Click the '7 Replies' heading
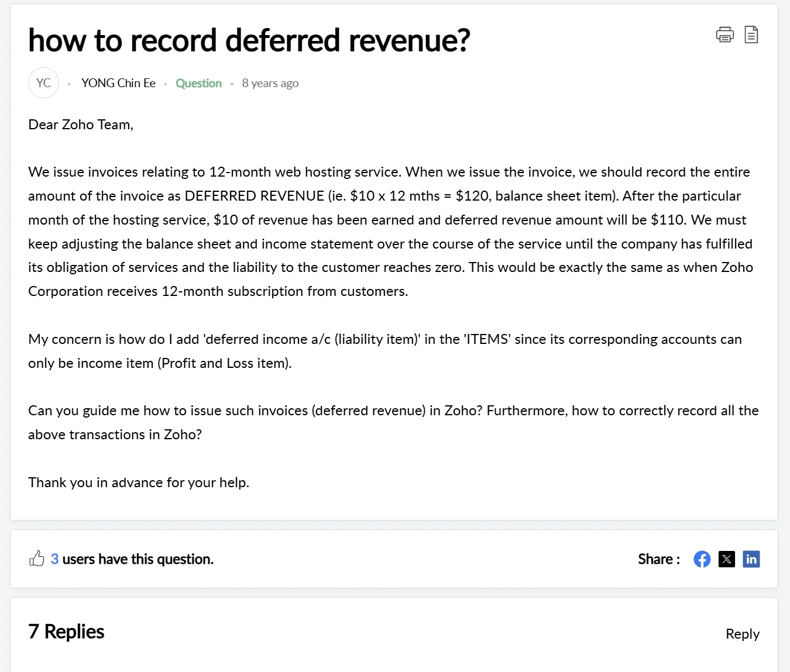 66,632
